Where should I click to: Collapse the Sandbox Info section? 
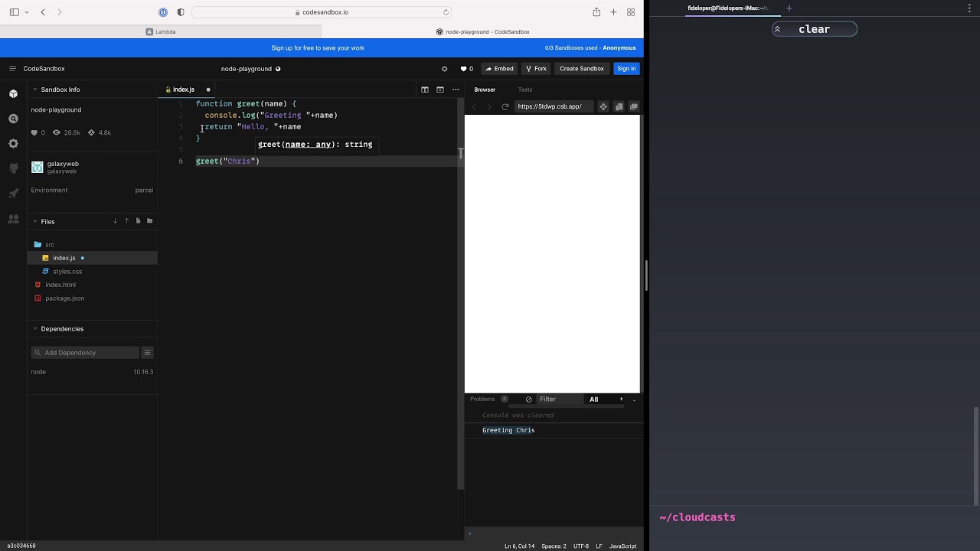click(x=34, y=90)
